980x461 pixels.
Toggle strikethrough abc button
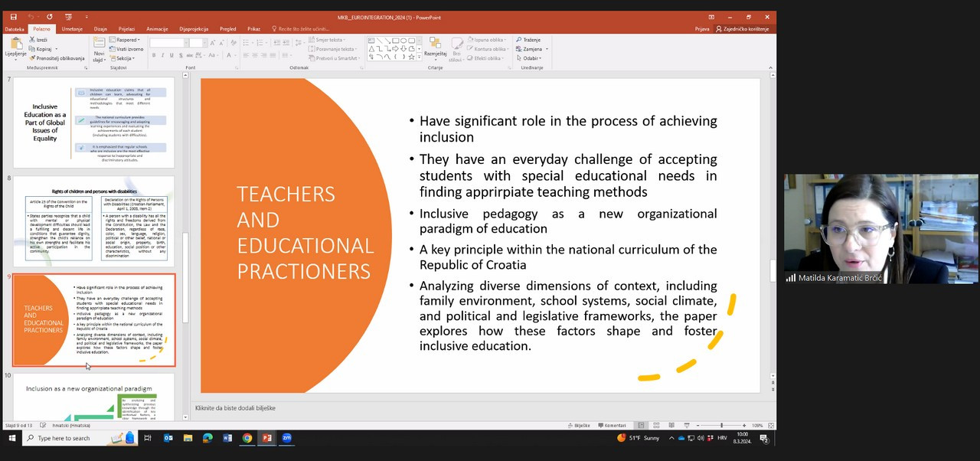pyautogui.click(x=190, y=55)
